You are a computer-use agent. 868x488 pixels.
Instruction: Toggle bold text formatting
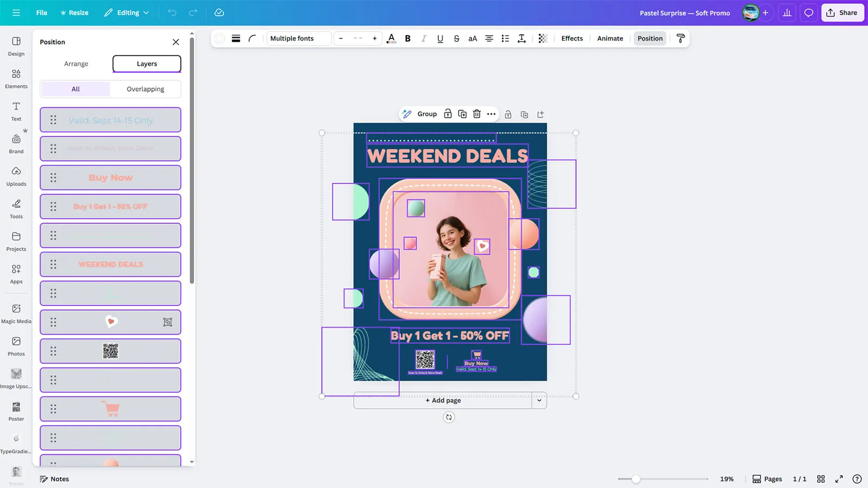point(407,38)
